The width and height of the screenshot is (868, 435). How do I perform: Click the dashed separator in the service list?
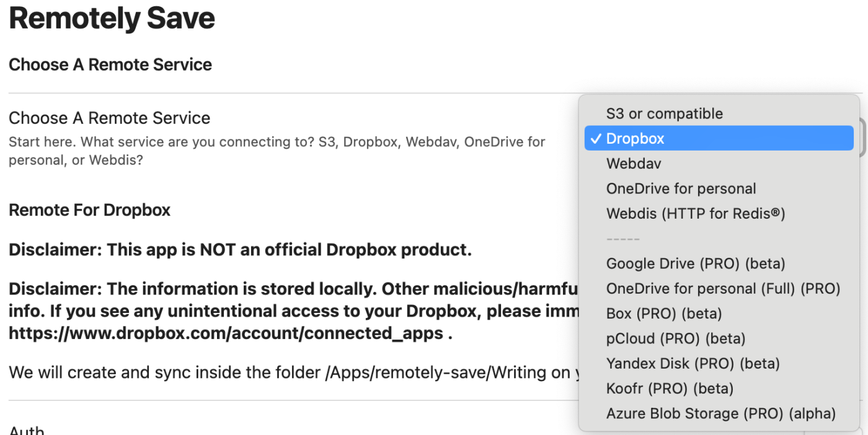622,239
